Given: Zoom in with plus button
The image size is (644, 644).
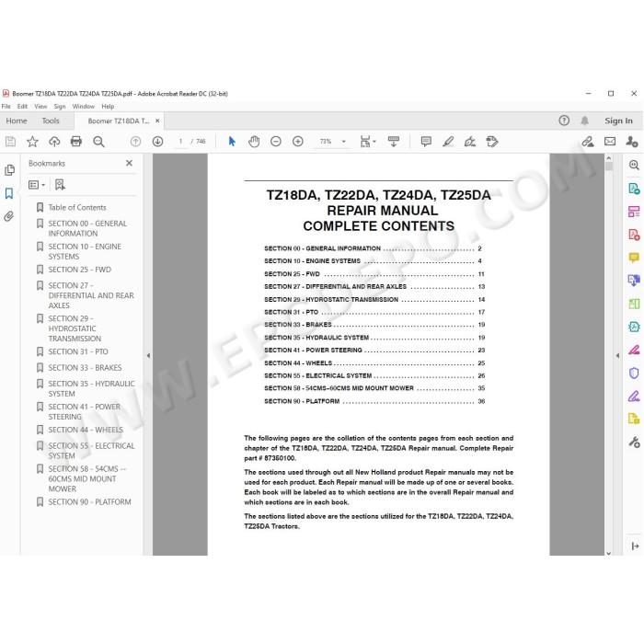Looking at the screenshot, I should click(x=298, y=142).
